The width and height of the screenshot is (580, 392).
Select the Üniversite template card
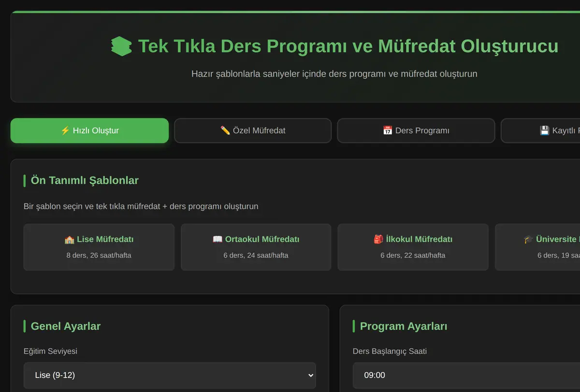[x=537, y=247]
